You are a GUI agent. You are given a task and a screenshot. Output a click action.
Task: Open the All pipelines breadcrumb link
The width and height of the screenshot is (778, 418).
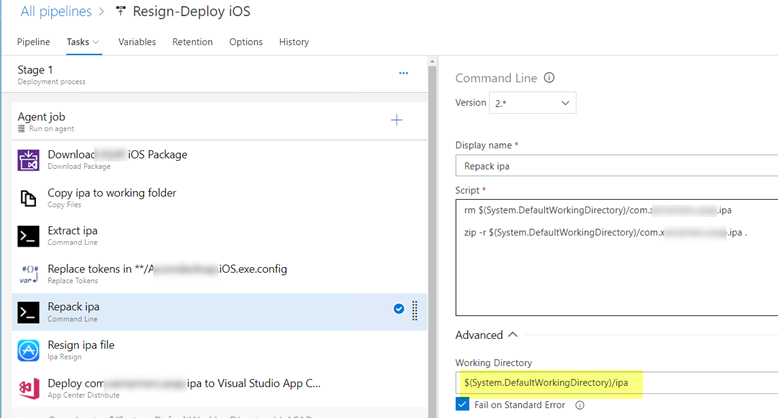tap(56, 11)
